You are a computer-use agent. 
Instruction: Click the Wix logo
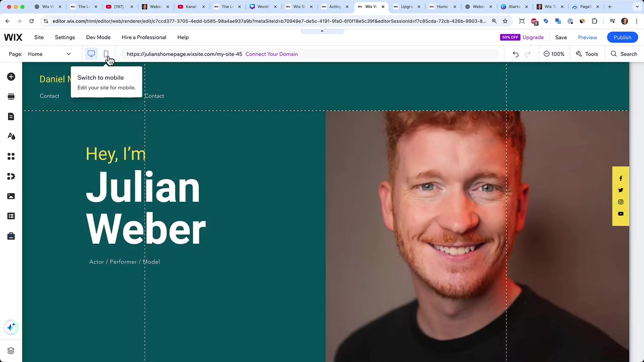click(x=13, y=37)
